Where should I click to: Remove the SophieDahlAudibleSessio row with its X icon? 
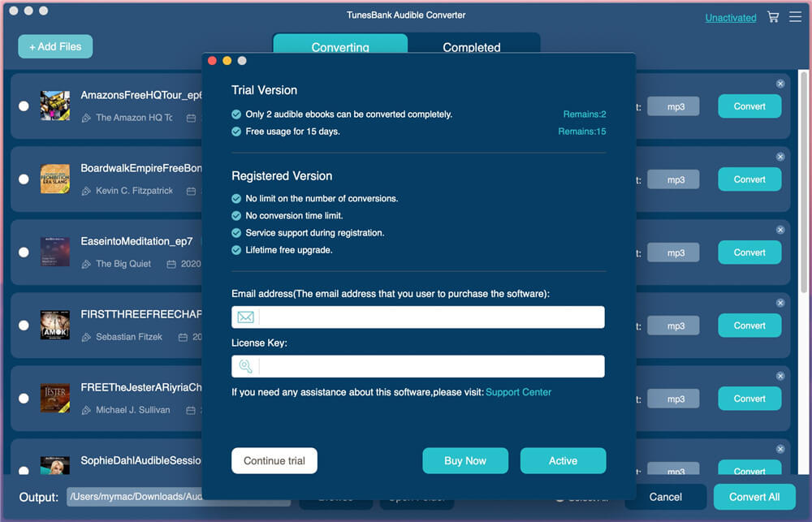click(780, 448)
